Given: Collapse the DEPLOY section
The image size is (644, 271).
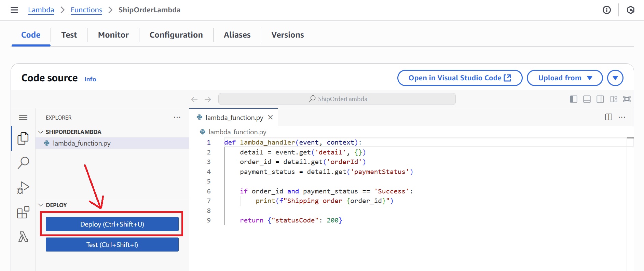Looking at the screenshot, I should click(x=41, y=205).
